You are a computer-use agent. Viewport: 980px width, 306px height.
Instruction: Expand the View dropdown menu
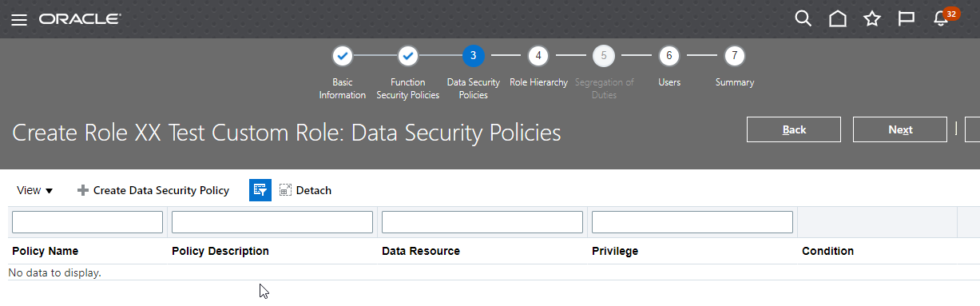click(x=35, y=190)
